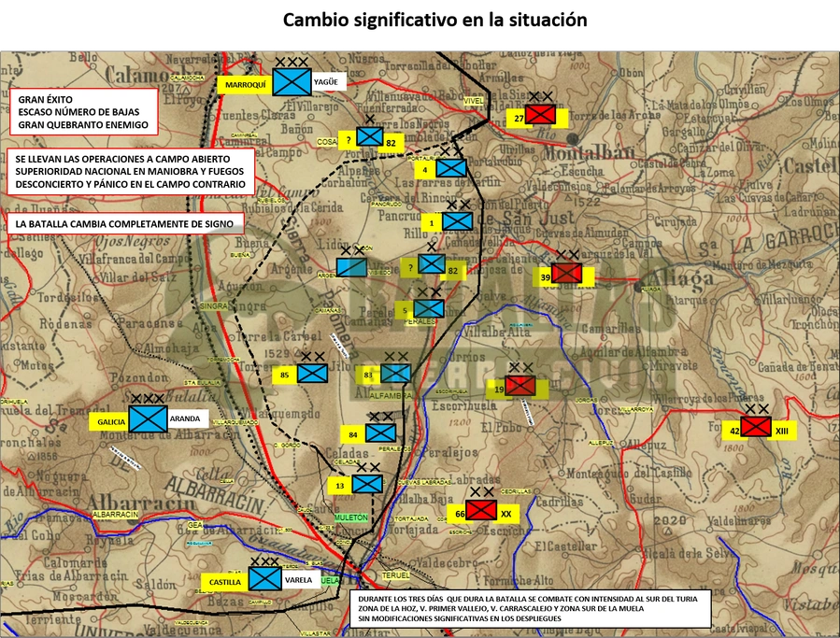Select the red division 66 symbol

pos(481,510)
